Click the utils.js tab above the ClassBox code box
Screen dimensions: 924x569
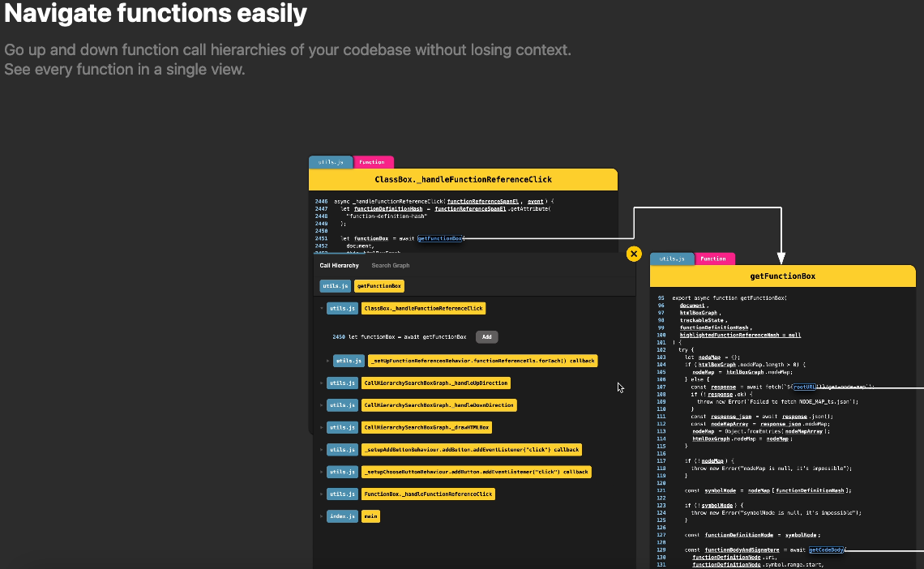point(331,162)
